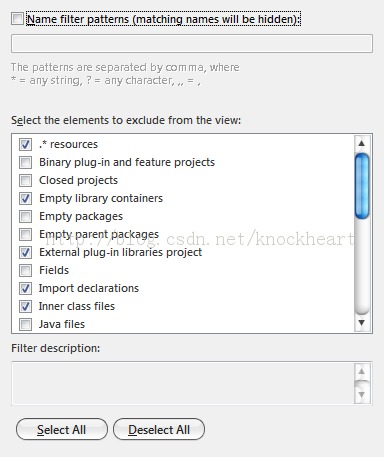Uncheck the .* resources filter
This screenshot has height=457, width=384.
(25, 145)
